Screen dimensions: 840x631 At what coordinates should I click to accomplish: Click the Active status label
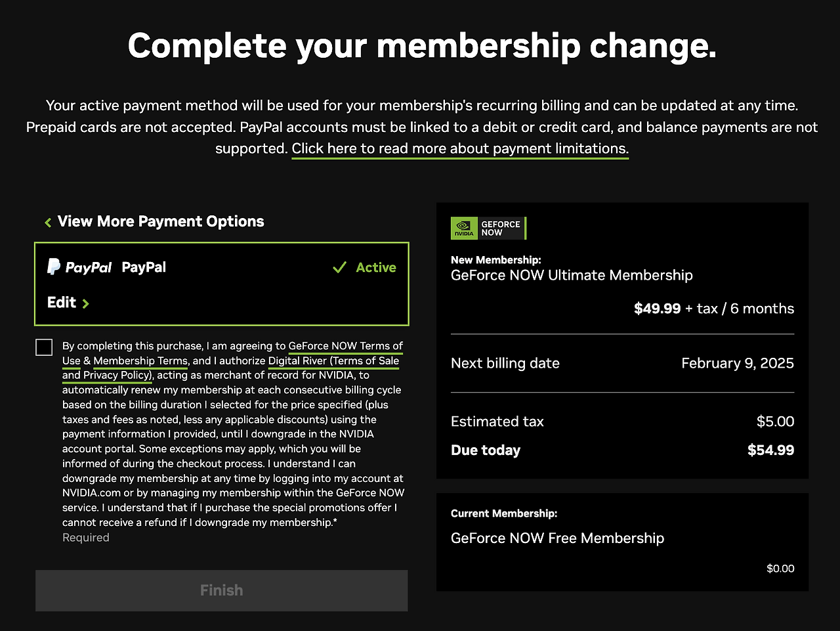tap(376, 267)
